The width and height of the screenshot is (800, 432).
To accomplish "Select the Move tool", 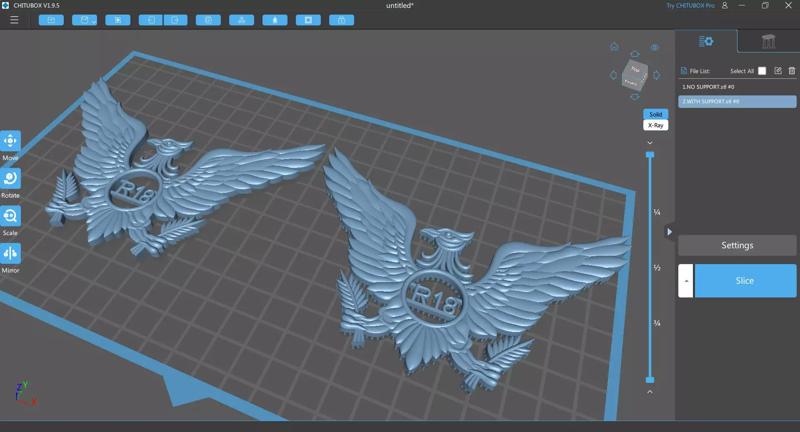I will click(10, 141).
